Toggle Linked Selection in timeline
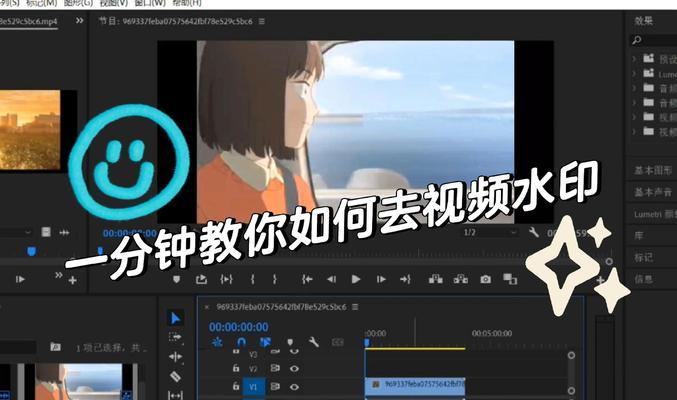The width and height of the screenshot is (677, 400). click(265, 343)
